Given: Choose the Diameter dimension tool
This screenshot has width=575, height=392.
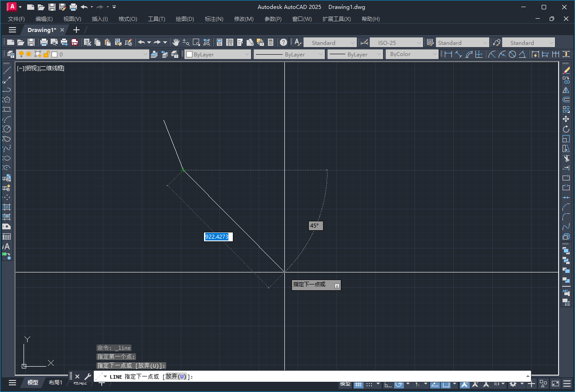Looking at the screenshot, I should tap(512, 54).
